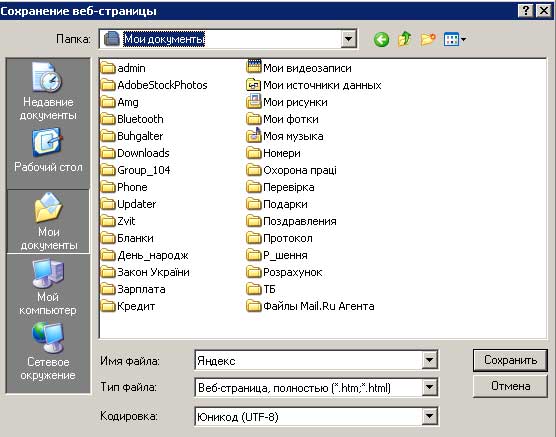This screenshot has width=556, height=437.
Task: Open Недавние документы in the places bar
Action: pos(48,92)
